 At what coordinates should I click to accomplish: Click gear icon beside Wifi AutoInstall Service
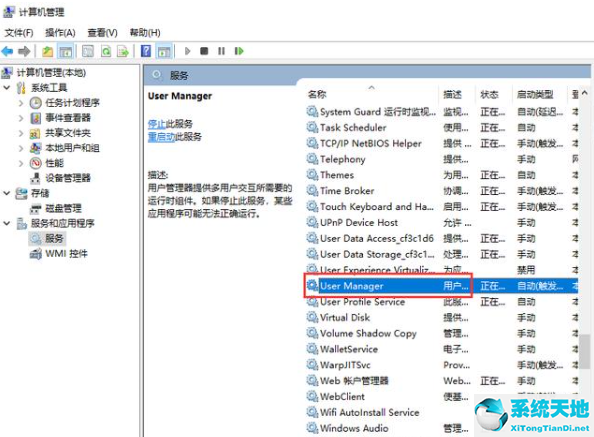[312, 412]
